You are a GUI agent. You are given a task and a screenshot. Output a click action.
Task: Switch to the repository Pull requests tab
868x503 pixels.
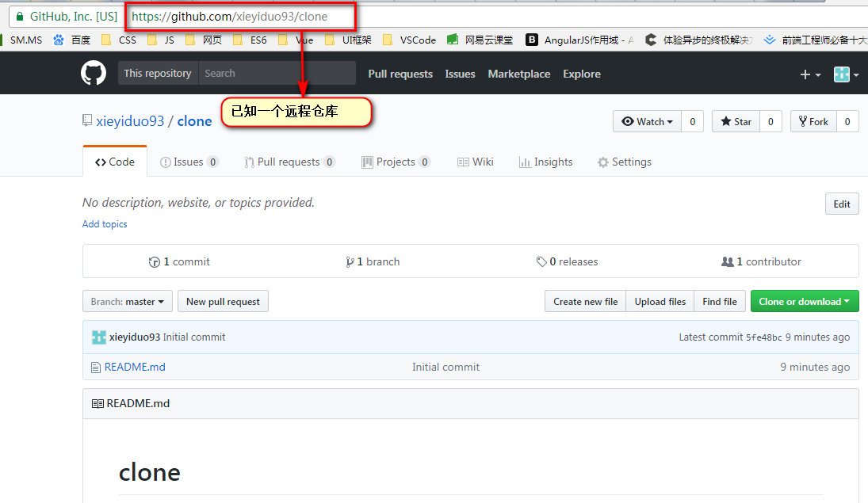click(289, 162)
